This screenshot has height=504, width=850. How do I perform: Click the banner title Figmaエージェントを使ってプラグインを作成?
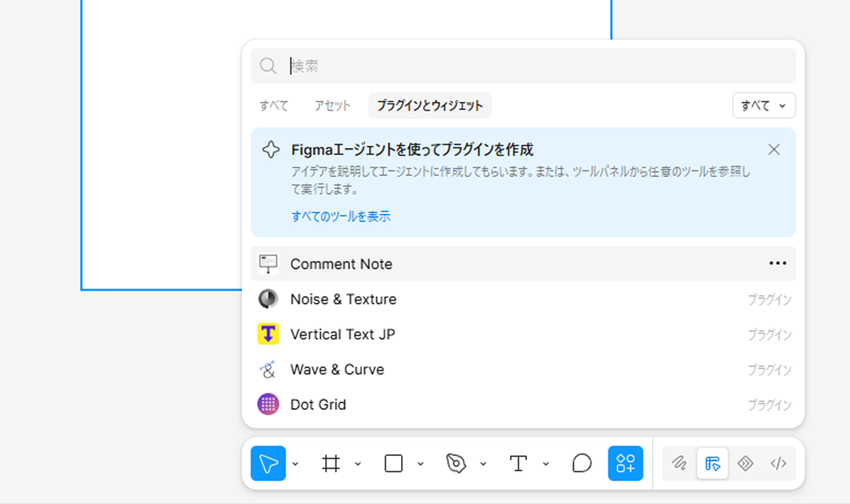(x=412, y=150)
